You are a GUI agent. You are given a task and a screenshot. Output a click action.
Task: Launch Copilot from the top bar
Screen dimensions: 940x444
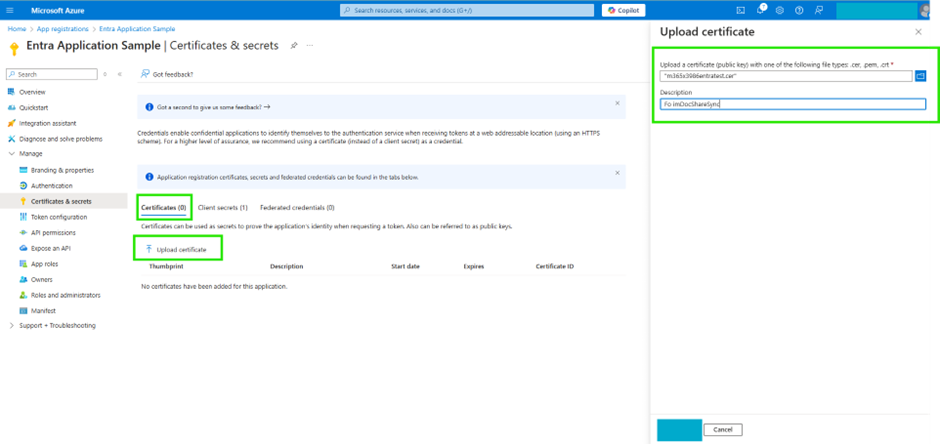[x=623, y=10]
